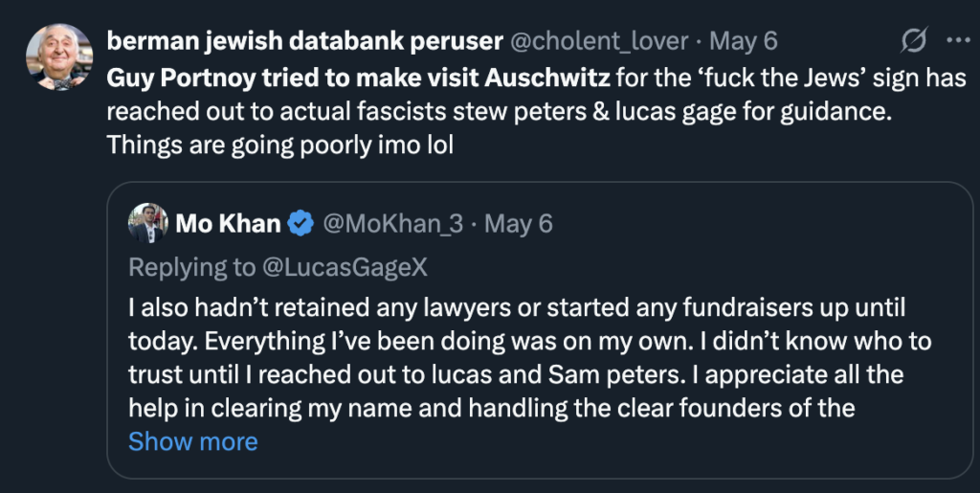Click the quoted post's 'May 6' date
Screen dimensions: 980x493
pos(520,224)
